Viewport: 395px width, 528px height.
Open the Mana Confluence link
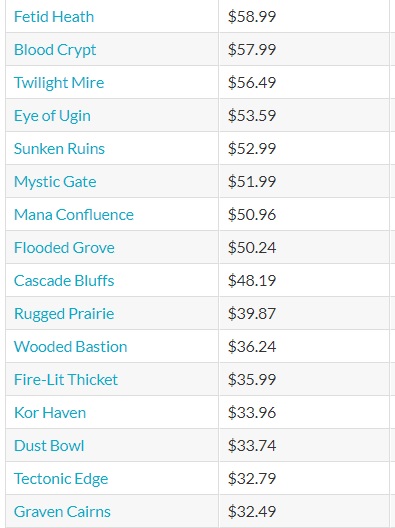click(x=74, y=214)
